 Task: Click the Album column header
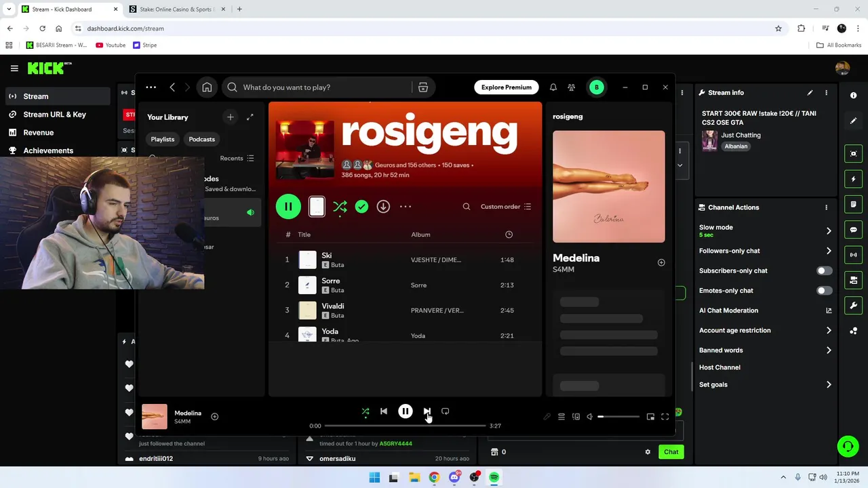[x=420, y=235]
